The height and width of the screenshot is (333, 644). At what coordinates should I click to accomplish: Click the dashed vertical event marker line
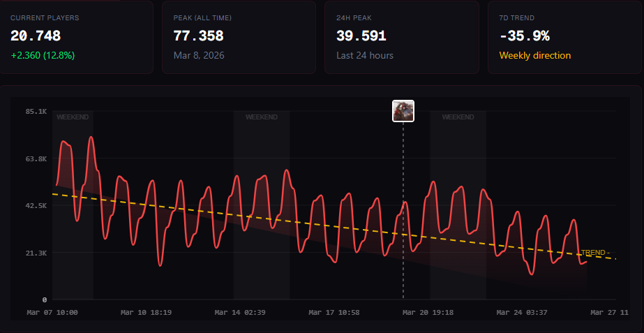click(x=403, y=211)
